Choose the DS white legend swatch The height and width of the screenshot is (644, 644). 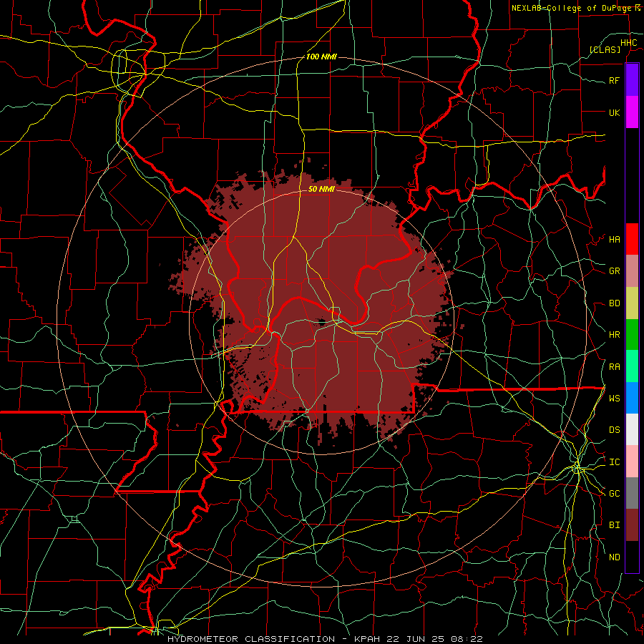pyautogui.click(x=632, y=429)
